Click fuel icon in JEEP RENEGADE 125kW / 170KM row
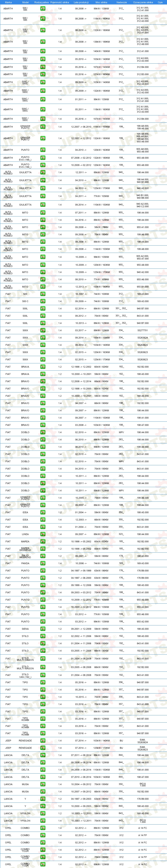Image resolution: width=167 pixels, height=868 pixels. [43, 748]
